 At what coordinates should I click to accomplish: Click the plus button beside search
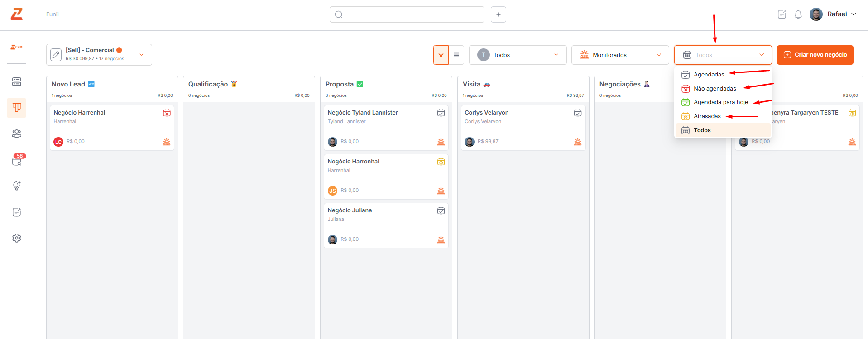[x=499, y=14]
